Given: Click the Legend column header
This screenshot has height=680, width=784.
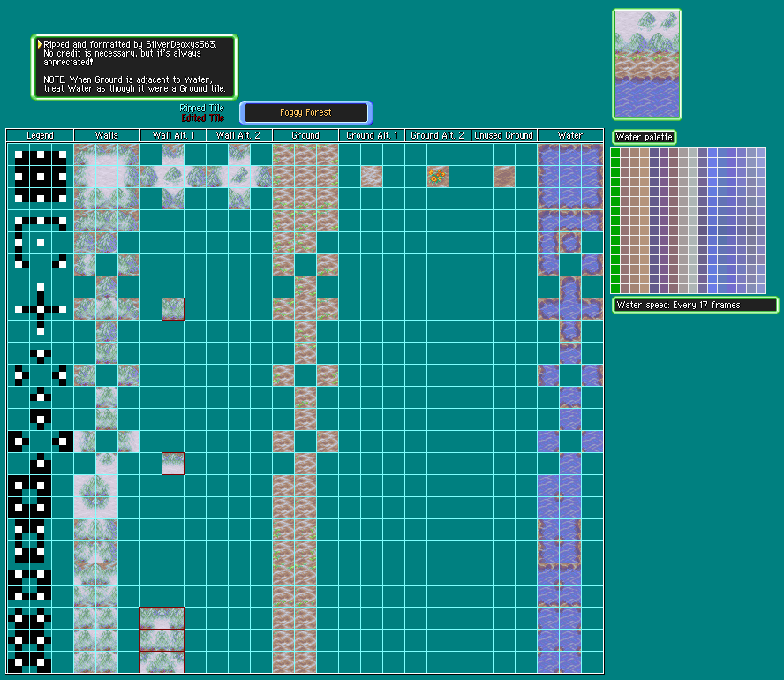Looking at the screenshot, I should click(x=40, y=135).
